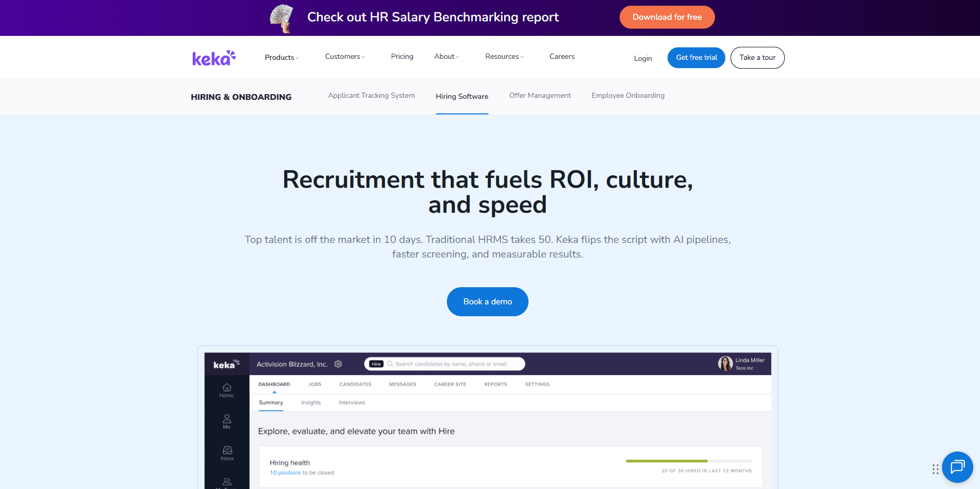Click the Activision Blizzard, Inc. company name
Screen dimensions: 980x489
coord(292,364)
